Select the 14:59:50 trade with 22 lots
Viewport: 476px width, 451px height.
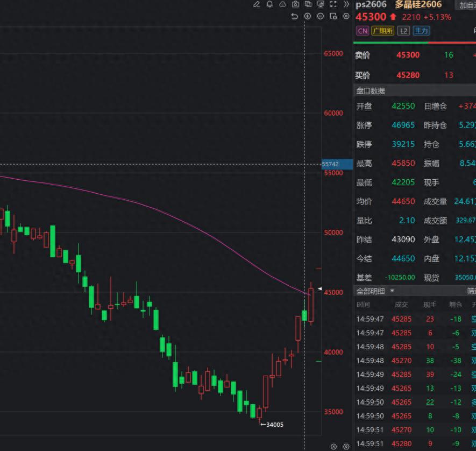tap(415, 402)
